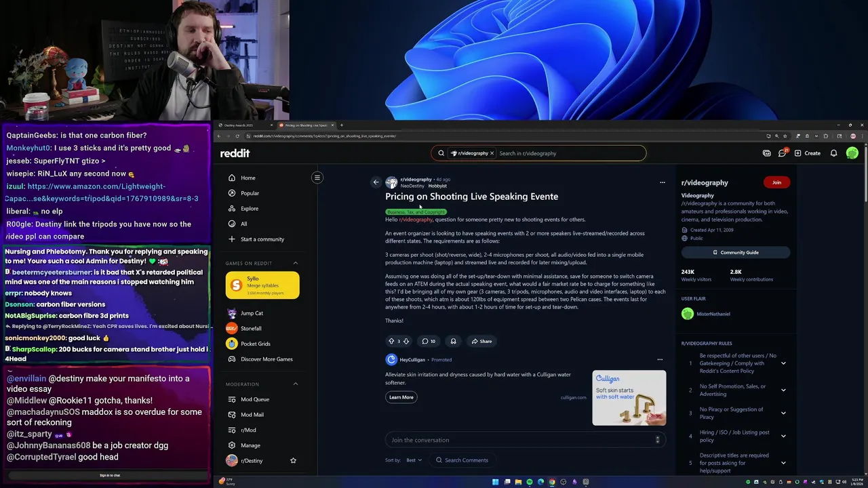Switch to the Destiny Awards 2025 browser tab
The width and height of the screenshot is (868, 488).
[x=245, y=125]
